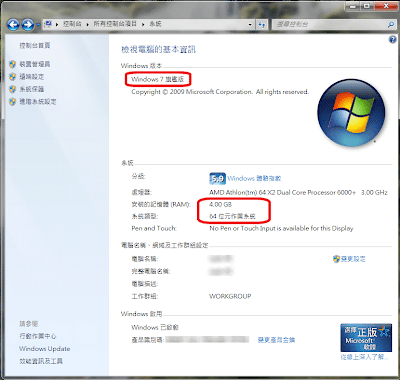This screenshot has width=400, height=380.
Task: Select 系統 breadcrumb segment
Action: [x=155, y=24]
